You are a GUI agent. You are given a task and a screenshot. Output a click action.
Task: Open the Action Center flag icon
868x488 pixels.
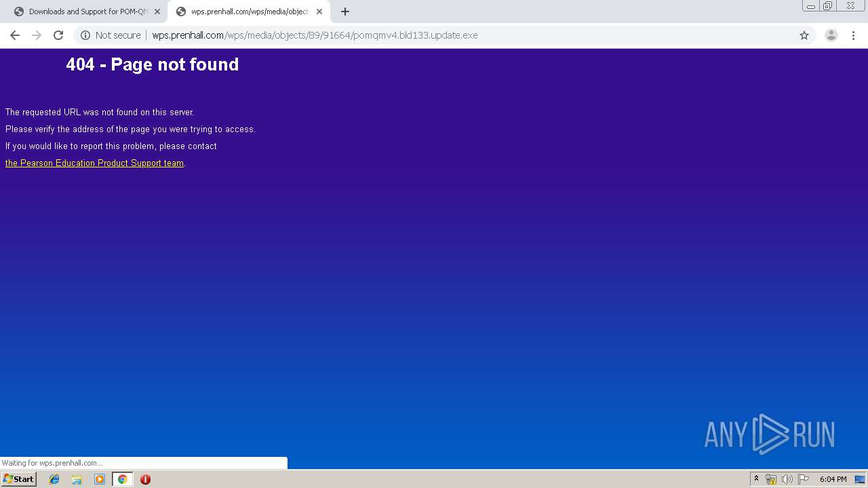[804, 479]
